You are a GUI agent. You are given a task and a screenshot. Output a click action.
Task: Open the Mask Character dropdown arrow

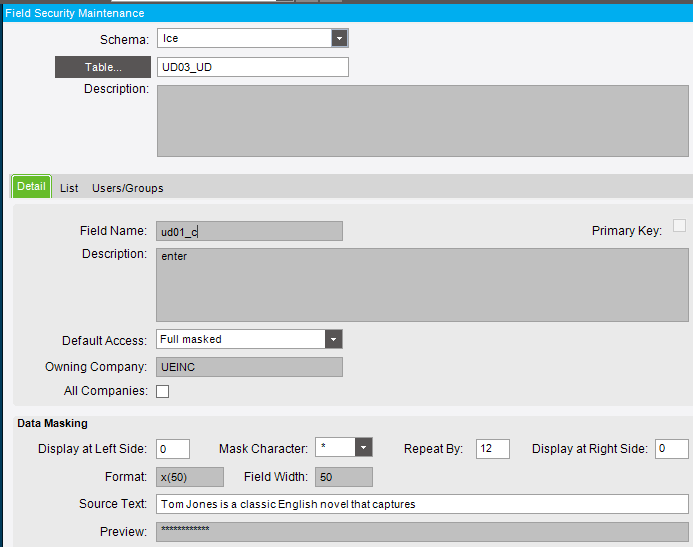363,448
